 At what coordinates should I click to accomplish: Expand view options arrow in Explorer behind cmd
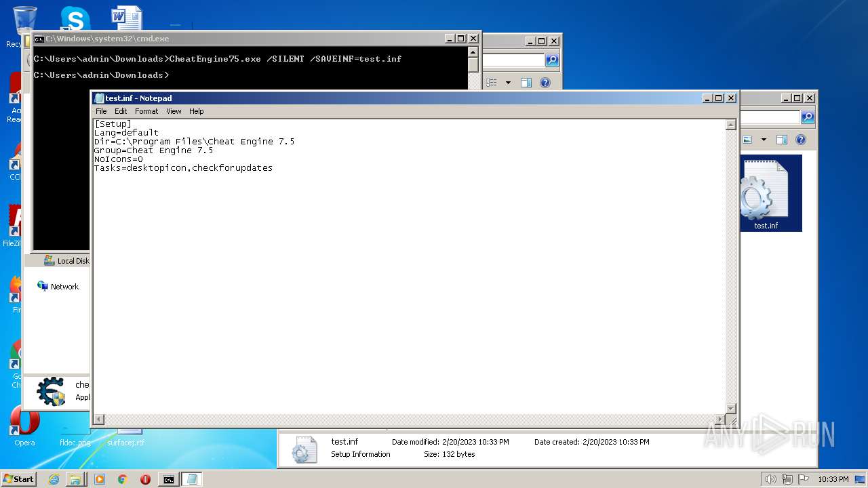point(508,83)
